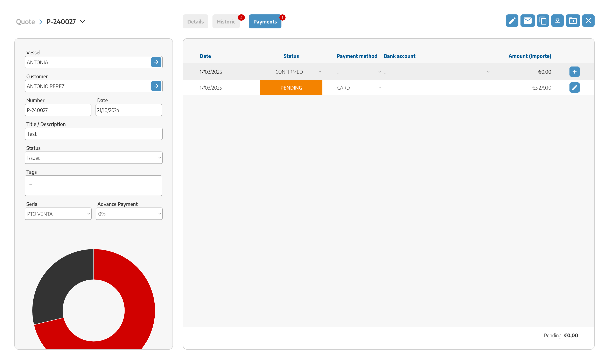Click the Bank account column header
Viewport: 609px width, 364px height.
(399, 56)
